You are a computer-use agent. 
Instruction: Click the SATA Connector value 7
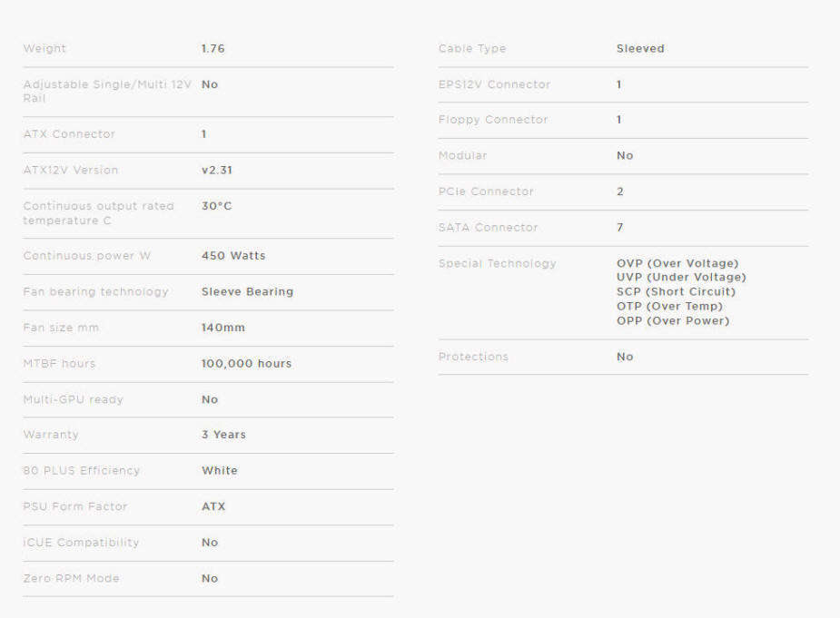click(620, 228)
